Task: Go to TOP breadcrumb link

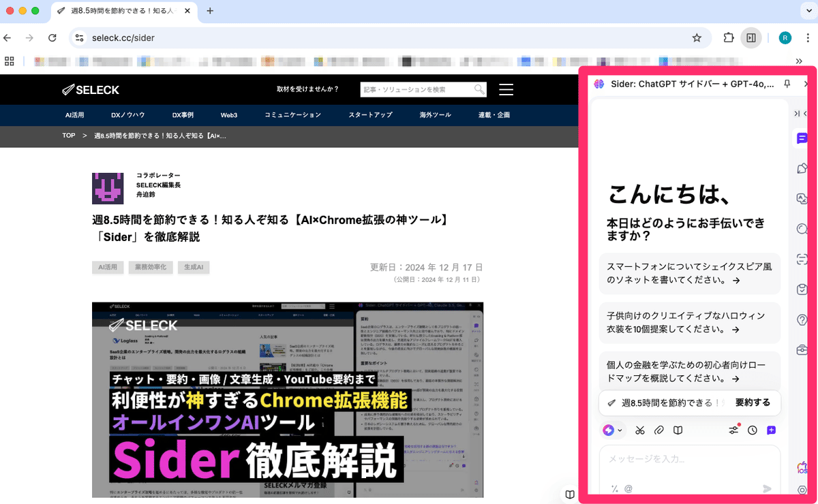Action: click(69, 136)
